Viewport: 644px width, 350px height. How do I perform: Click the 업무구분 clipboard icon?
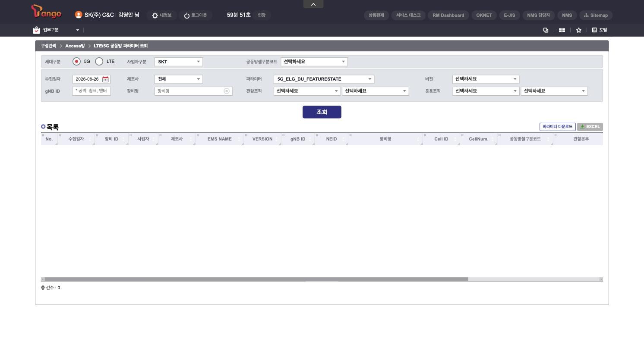(37, 30)
